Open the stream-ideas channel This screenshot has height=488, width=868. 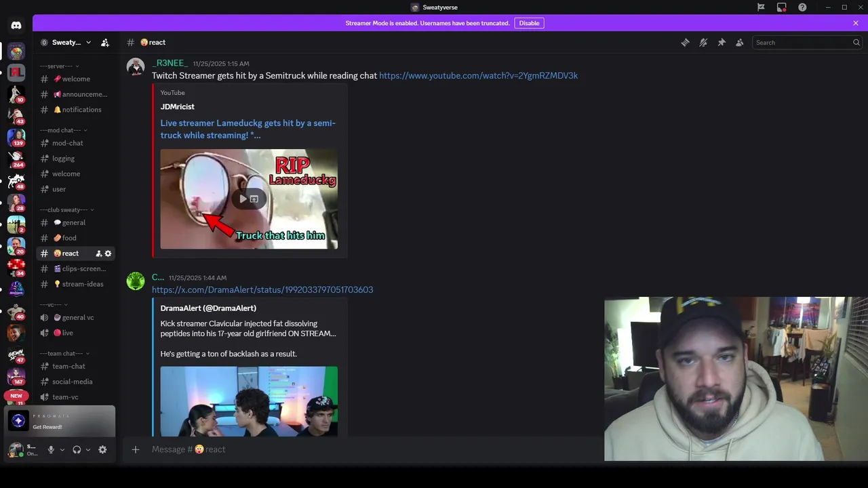(x=75, y=284)
